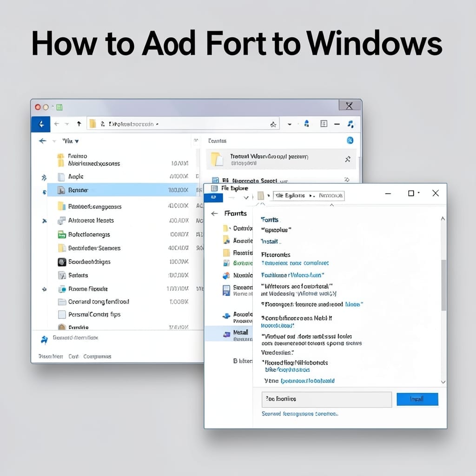This screenshot has height=476, width=476.
Task: Open the chevron dropdown beside front window blue button
Action: coord(246,198)
